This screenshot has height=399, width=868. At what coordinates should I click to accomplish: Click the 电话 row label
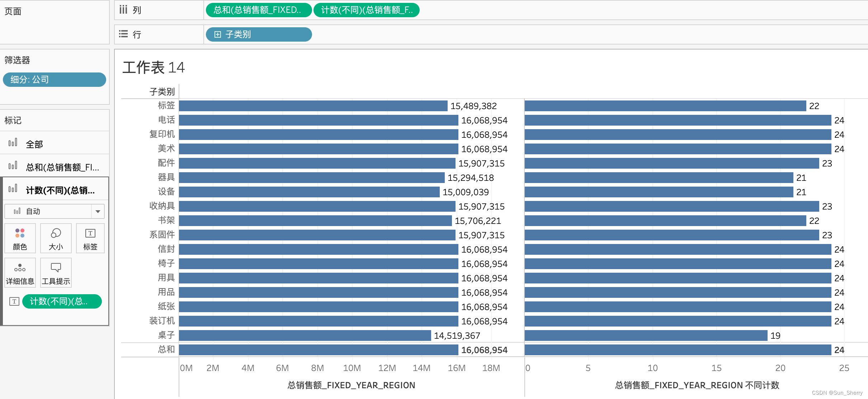click(166, 120)
